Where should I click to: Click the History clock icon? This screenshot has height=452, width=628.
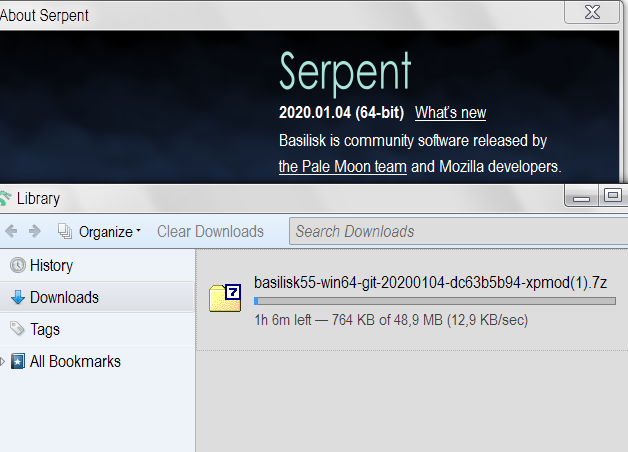point(18,265)
